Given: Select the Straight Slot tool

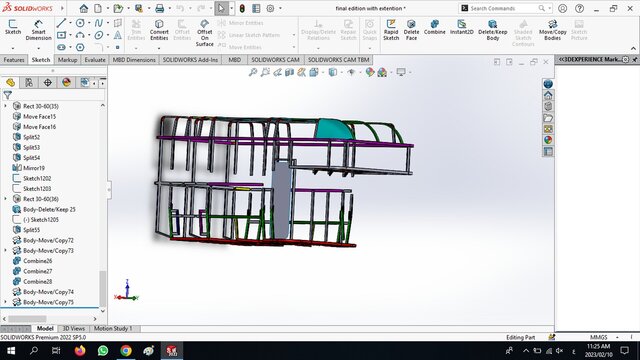Looking at the screenshot, I should (61, 47).
